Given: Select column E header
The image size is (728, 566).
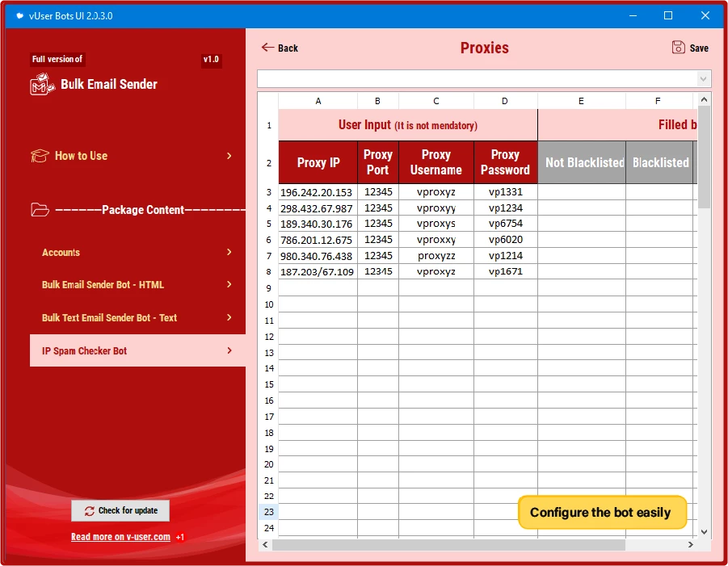Looking at the screenshot, I should pyautogui.click(x=581, y=101).
